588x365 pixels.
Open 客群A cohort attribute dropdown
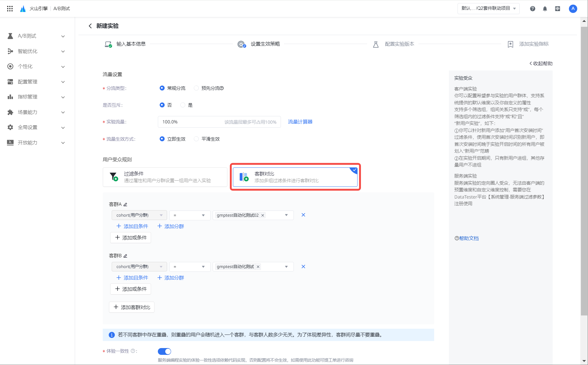[139, 215]
